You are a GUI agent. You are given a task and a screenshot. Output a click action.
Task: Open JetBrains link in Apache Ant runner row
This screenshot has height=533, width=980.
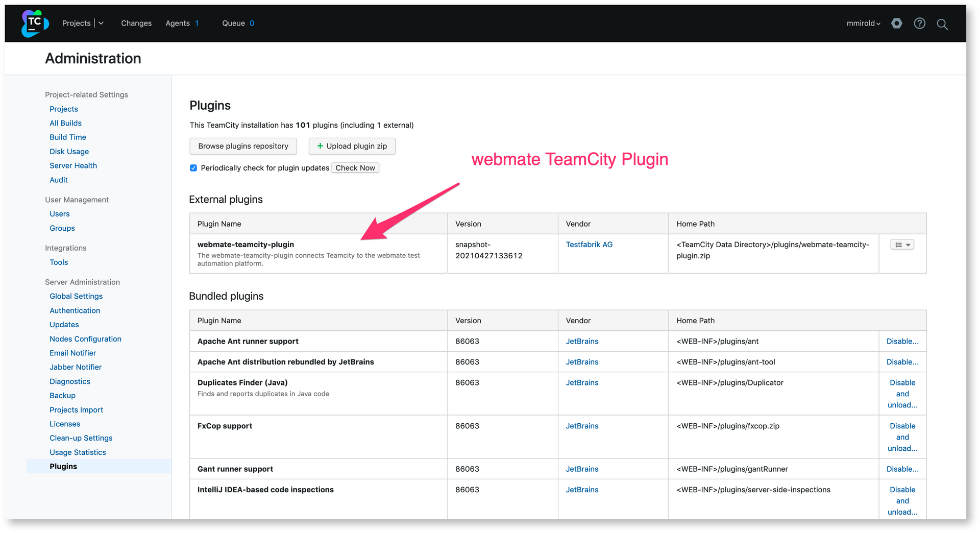582,342
